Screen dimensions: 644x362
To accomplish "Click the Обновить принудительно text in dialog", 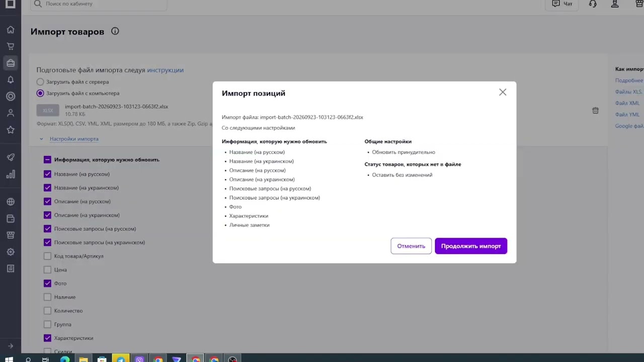I will (x=404, y=152).
